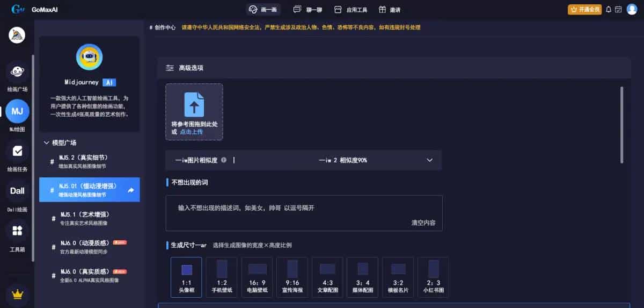The image size is (644, 308).
Task: Select the 1:2 手机壁纸 ratio
Action: (222, 277)
